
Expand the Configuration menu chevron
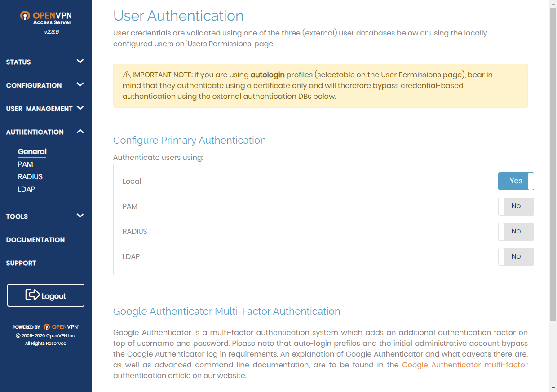tap(80, 85)
